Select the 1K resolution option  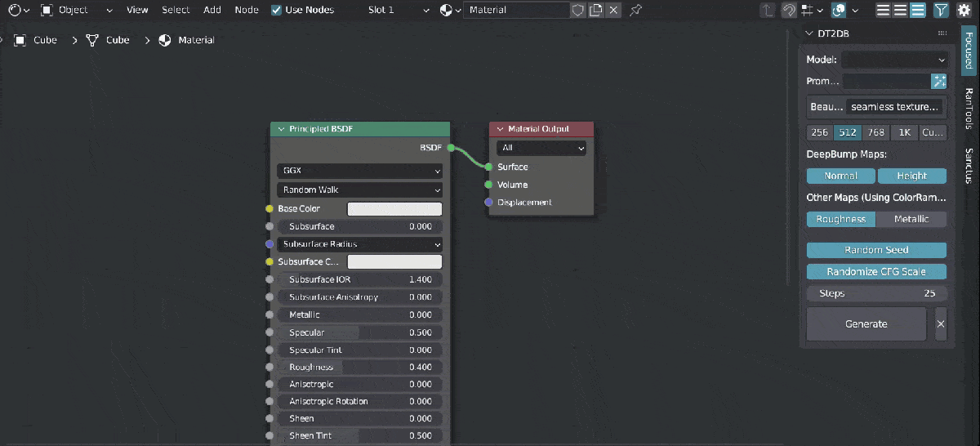904,132
